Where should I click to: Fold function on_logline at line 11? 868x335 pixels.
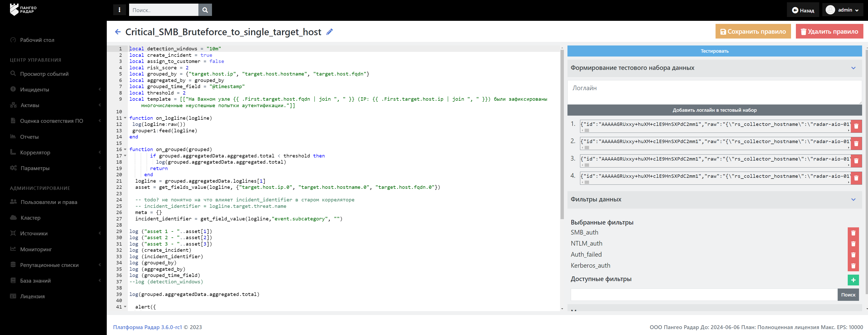click(x=125, y=118)
